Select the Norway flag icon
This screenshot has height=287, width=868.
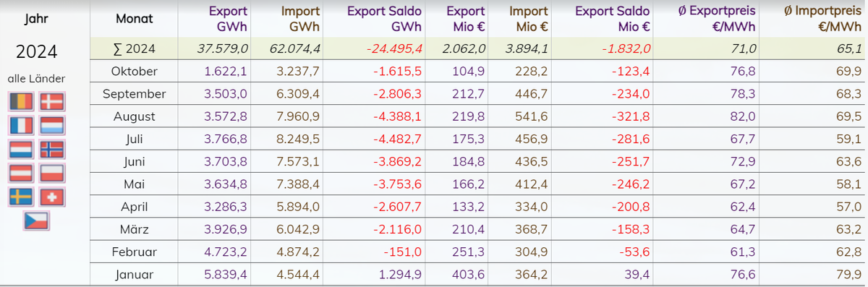(x=51, y=150)
